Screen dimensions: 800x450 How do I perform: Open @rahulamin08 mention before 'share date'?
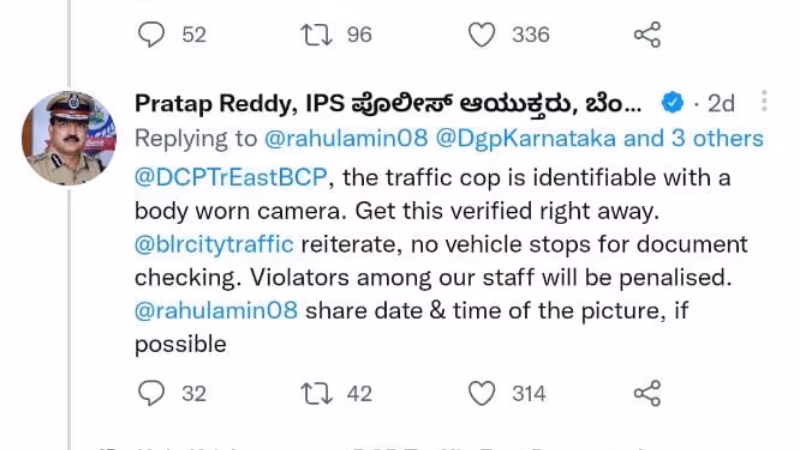tap(216, 310)
